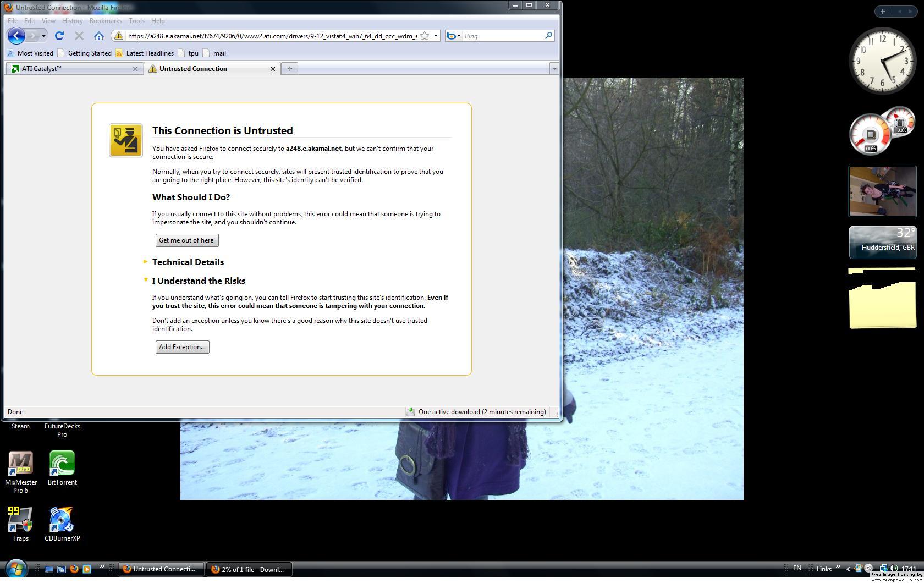Focus the Bing search box
The width and height of the screenshot is (924, 583).
[x=503, y=36]
